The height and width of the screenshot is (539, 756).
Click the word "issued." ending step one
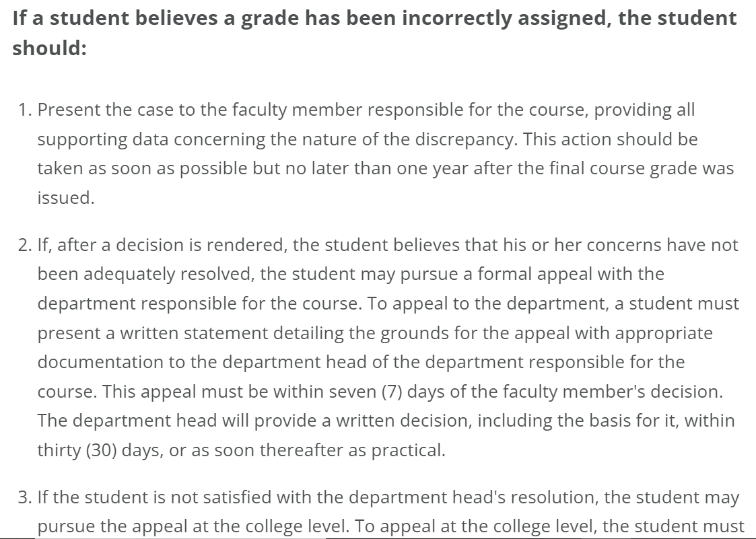pos(65,198)
